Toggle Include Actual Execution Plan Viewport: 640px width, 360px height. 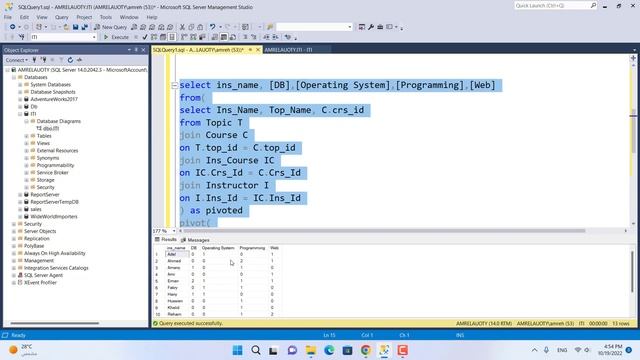point(184,37)
